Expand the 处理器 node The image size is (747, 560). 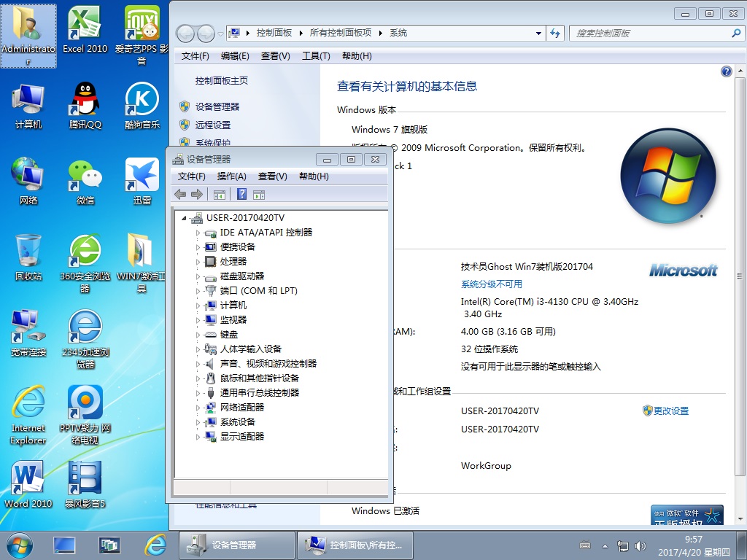tap(198, 262)
